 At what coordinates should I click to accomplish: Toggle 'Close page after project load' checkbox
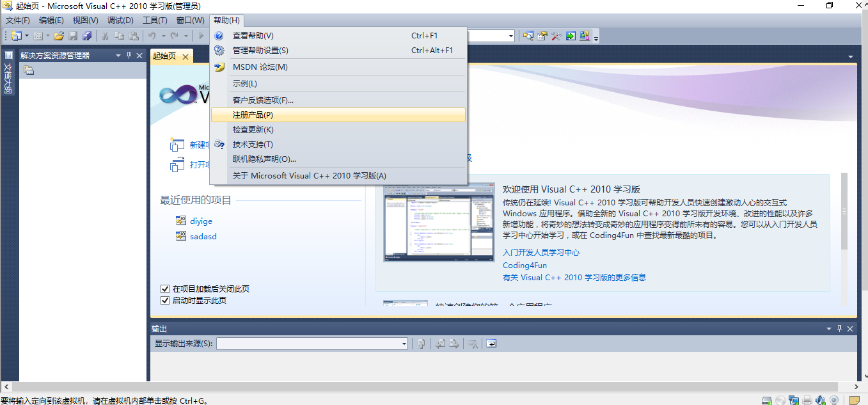point(165,289)
